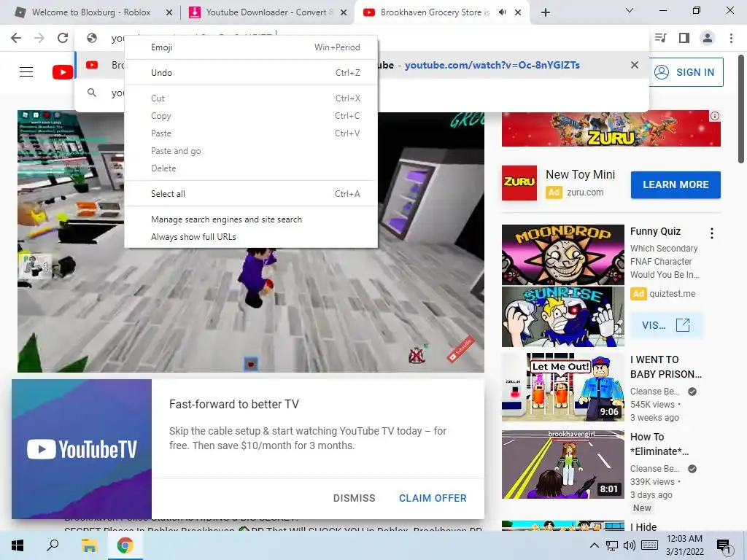The image size is (747, 560).
Task: Open File Explorer from the taskbar
Action: pyautogui.click(x=89, y=545)
